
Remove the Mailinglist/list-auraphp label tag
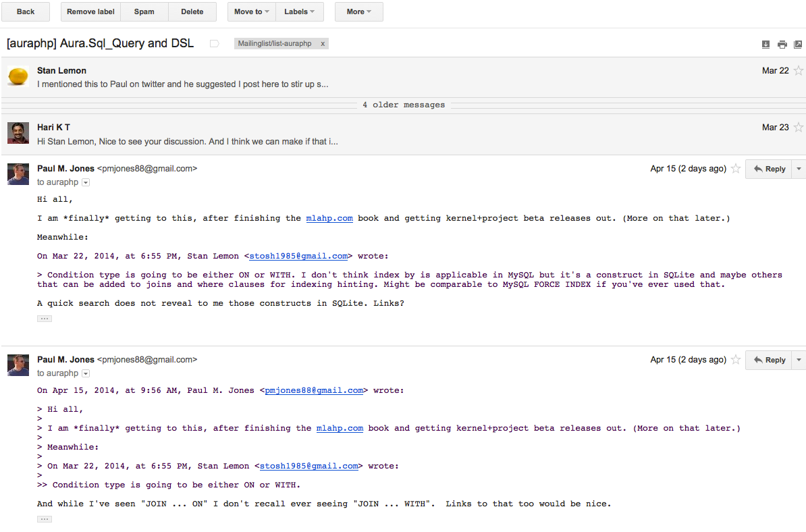tap(323, 43)
